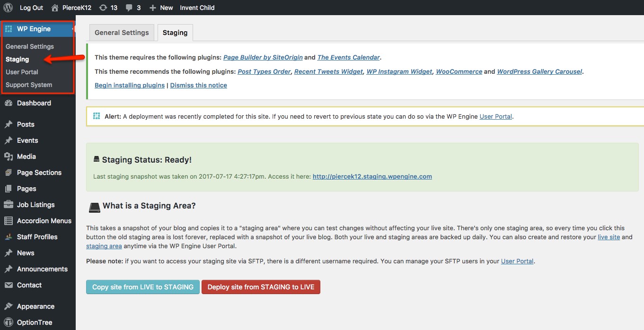
Task: Open piercek12.staging.wpengine.com link
Action: click(x=372, y=176)
